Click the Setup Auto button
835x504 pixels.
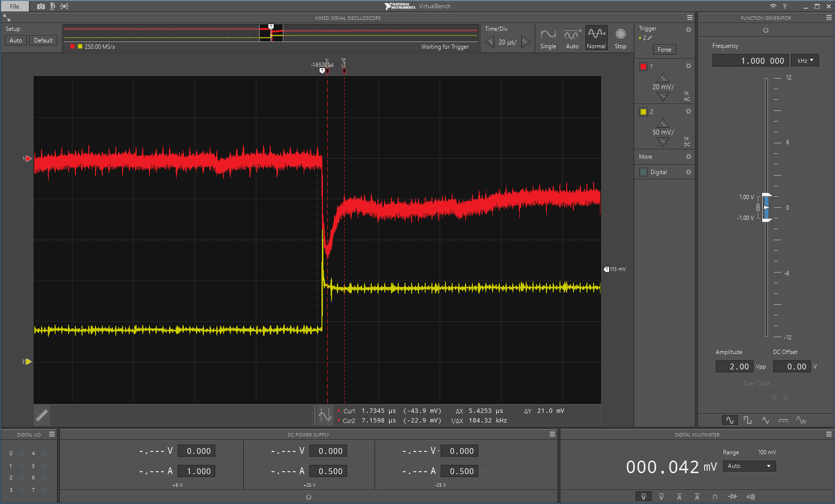pos(16,41)
